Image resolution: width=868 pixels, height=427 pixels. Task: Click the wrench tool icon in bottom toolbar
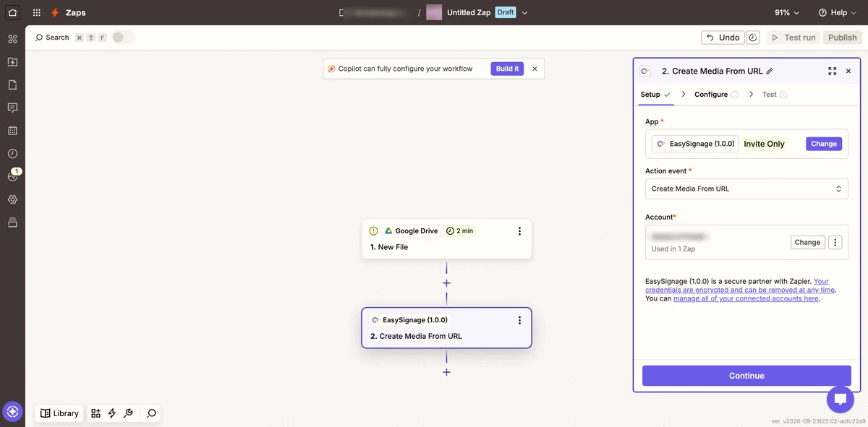pyautogui.click(x=128, y=413)
